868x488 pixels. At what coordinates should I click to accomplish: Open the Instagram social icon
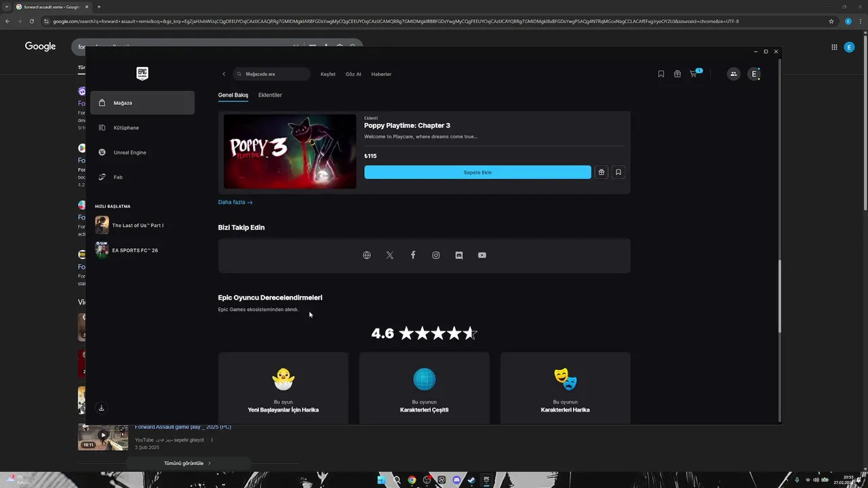point(436,256)
